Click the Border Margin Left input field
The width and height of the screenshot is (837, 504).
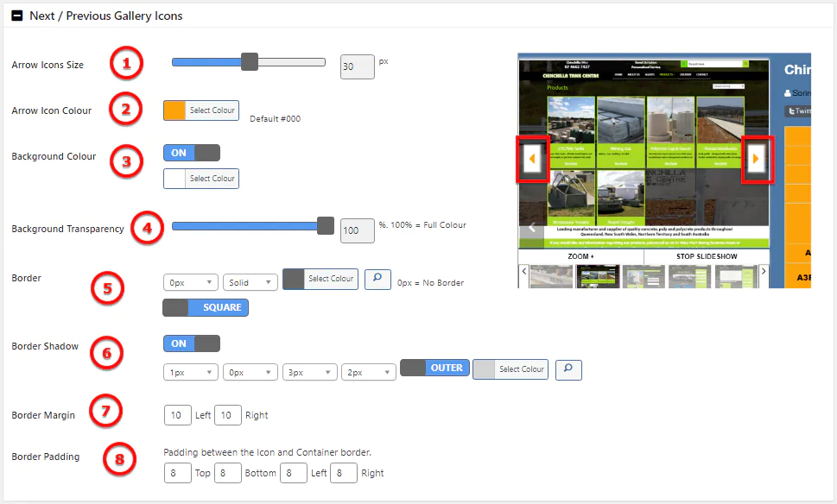(x=176, y=415)
